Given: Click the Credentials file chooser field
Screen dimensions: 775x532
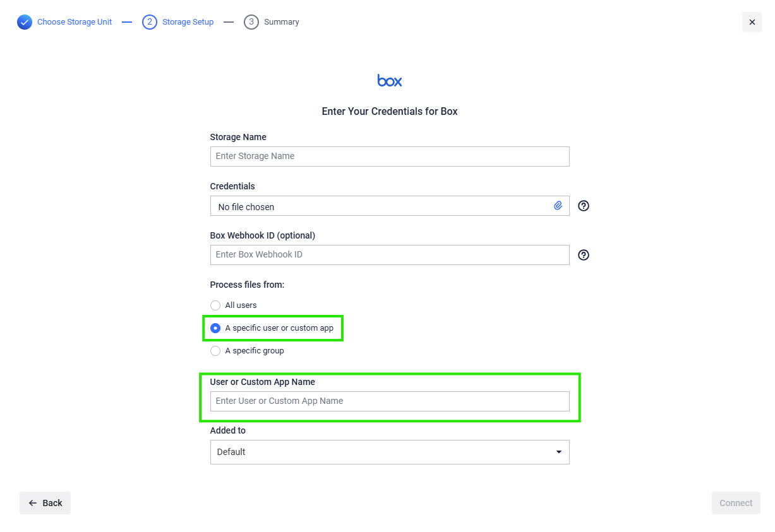Looking at the screenshot, I should pyautogui.click(x=390, y=206).
